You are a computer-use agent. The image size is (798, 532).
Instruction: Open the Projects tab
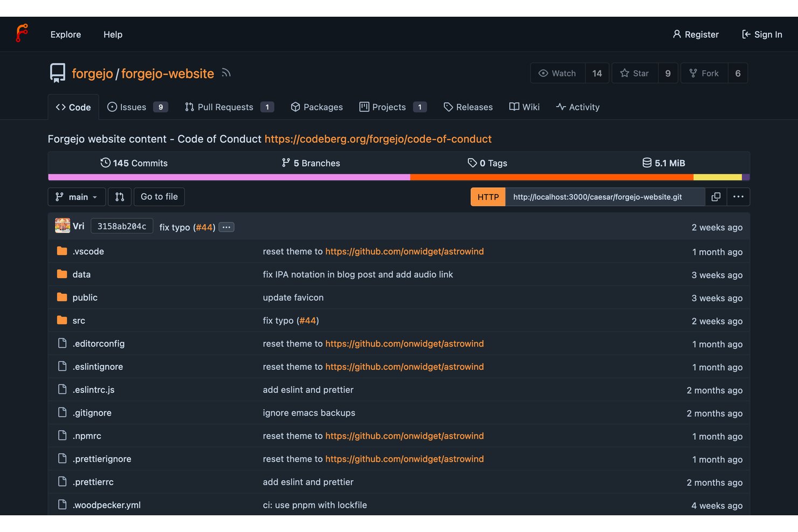tap(393, 107)
